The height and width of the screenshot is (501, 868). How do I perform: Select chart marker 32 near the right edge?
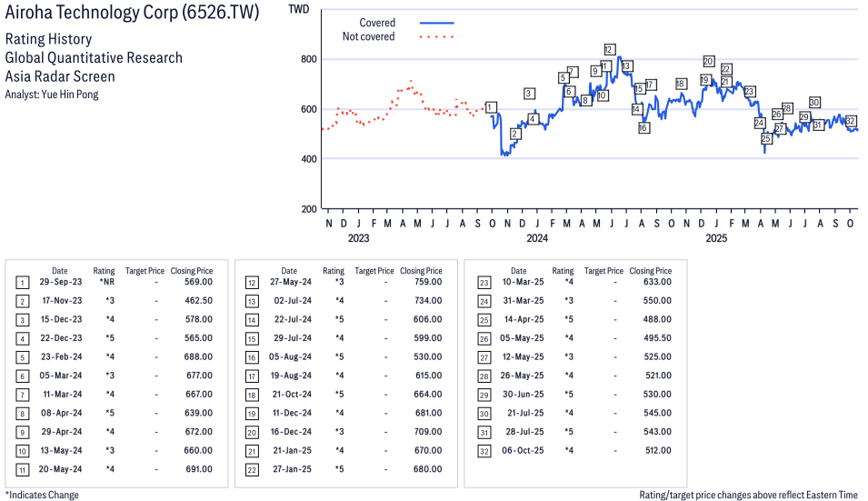tap(851, 121)
